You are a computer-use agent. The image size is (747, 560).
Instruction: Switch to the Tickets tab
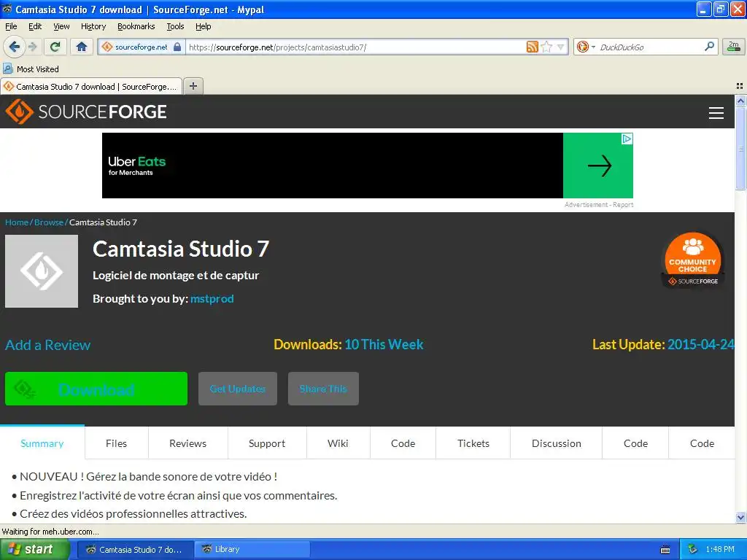[473, 443]
